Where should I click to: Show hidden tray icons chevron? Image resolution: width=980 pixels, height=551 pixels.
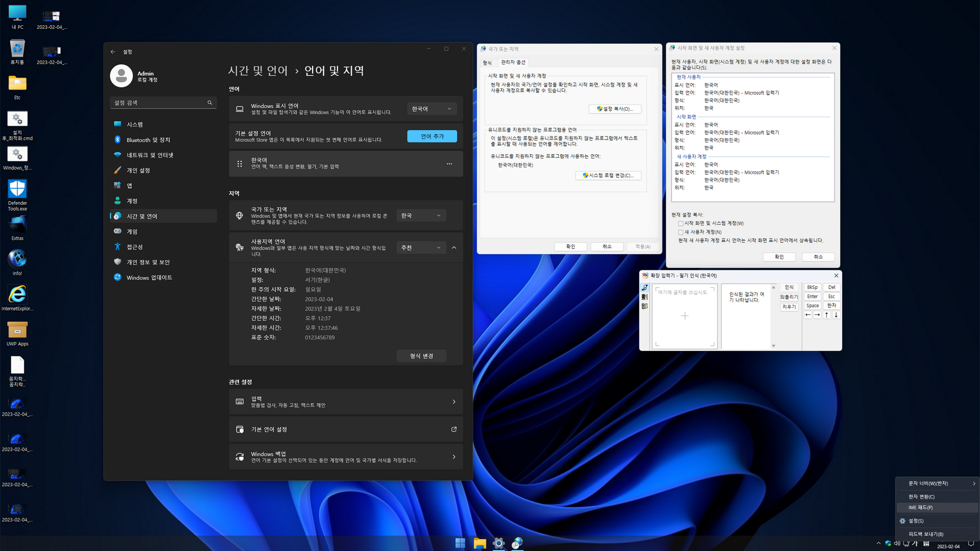pos(879,543)
